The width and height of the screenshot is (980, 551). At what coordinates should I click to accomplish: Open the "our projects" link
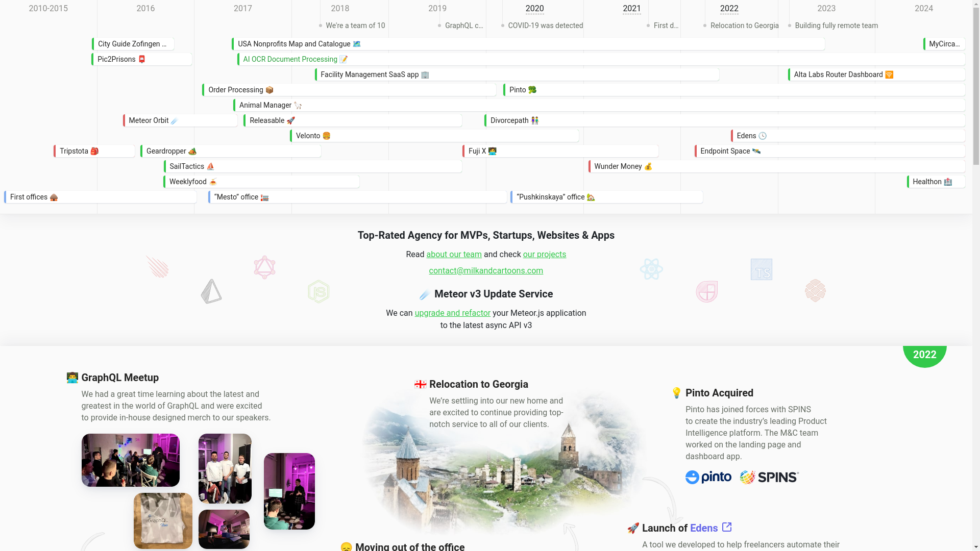click(544, 255)
